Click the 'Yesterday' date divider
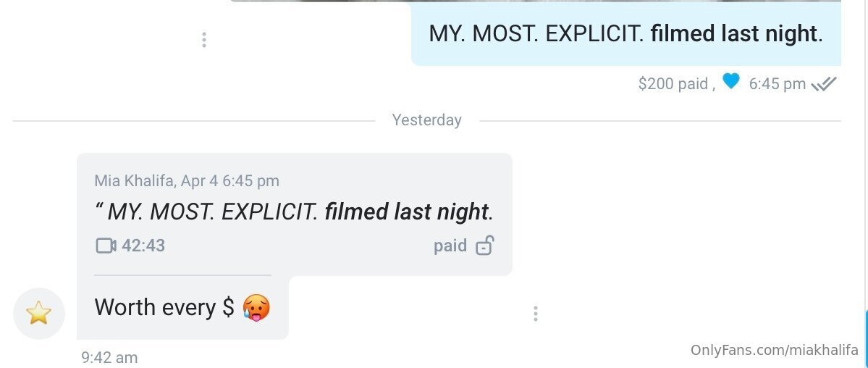Screen dimensions: 868x368 click(426, 120)
